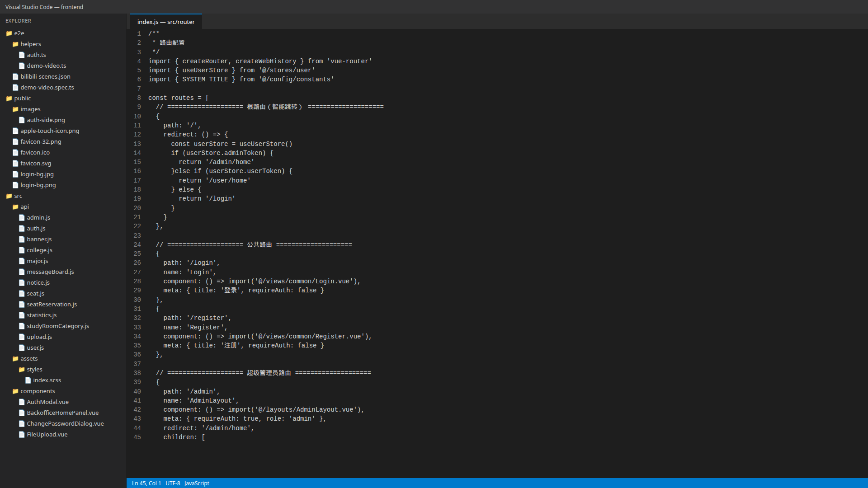Collapse the components folder

pos(63,391)
